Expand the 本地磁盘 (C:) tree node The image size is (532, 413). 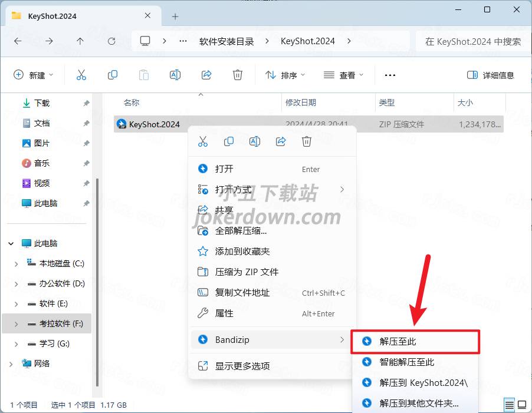[16, 264]
